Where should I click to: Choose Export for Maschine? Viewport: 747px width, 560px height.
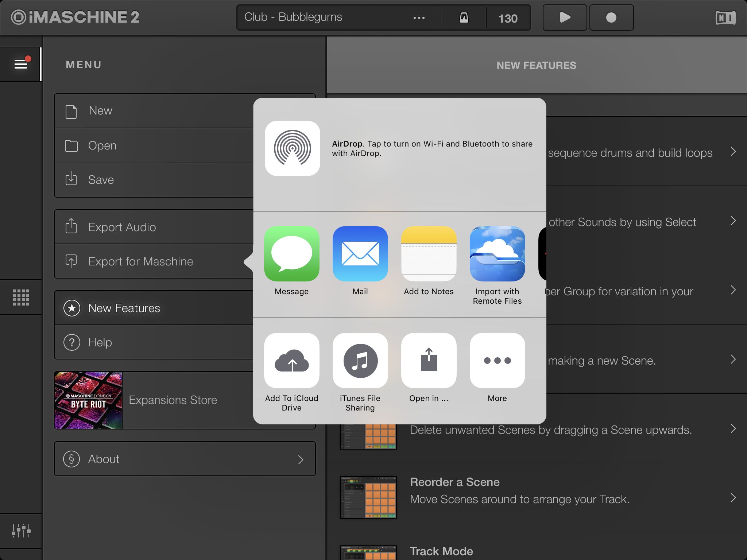tap(154, 261)
